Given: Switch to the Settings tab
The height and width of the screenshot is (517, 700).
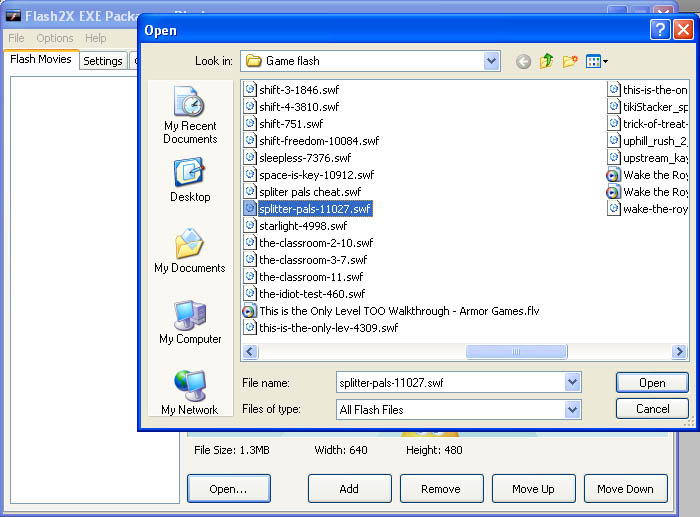Looking at the screenshot, I should coord(103,61).
